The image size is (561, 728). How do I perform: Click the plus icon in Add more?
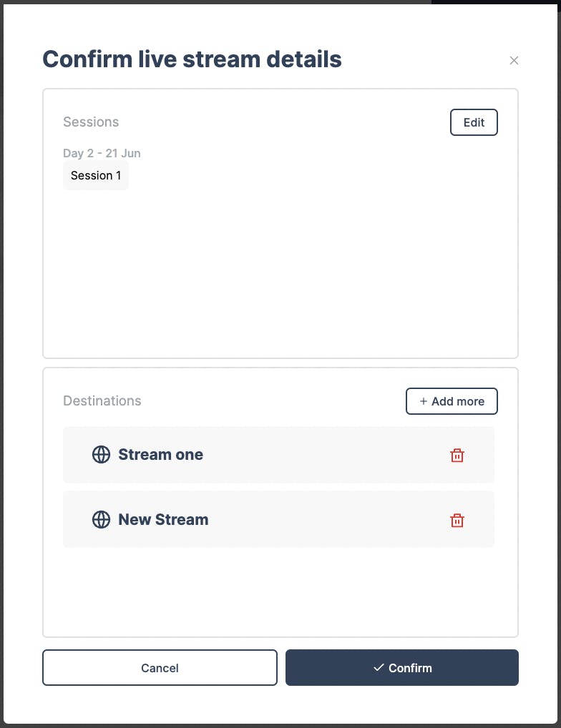point(423,401)
